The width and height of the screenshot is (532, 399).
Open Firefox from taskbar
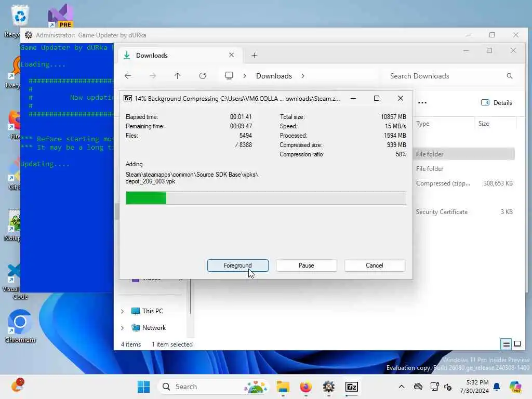coord(305,387)
